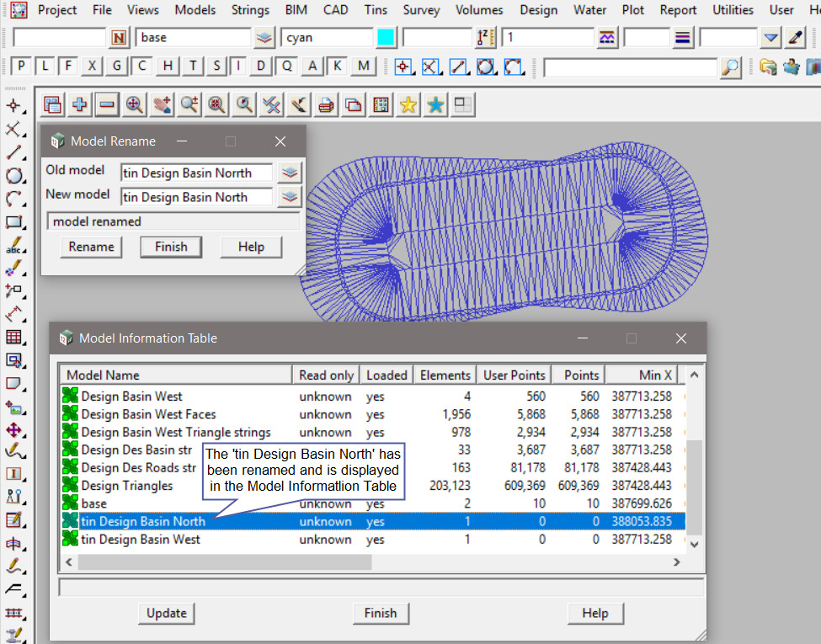Image resolution: width=821 pixels, height=644 pixels.
Task: Open the Survey menu
Action: (x=421, y=10)
